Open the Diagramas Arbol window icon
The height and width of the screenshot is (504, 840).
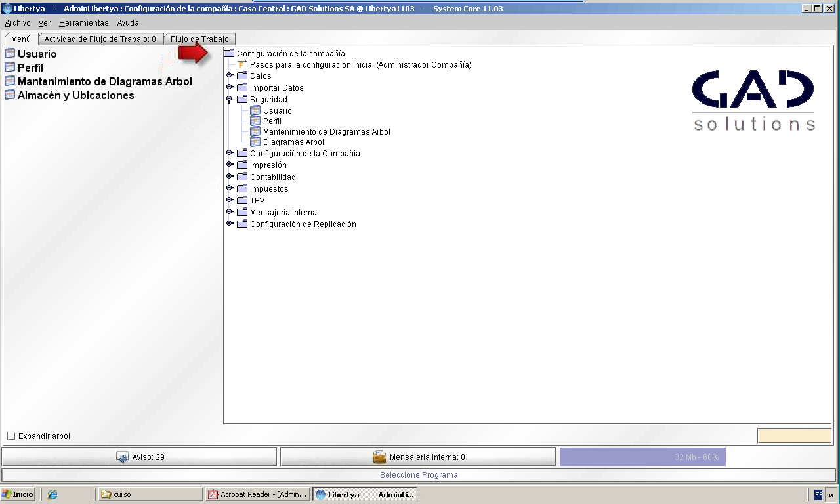coord(255,142)
